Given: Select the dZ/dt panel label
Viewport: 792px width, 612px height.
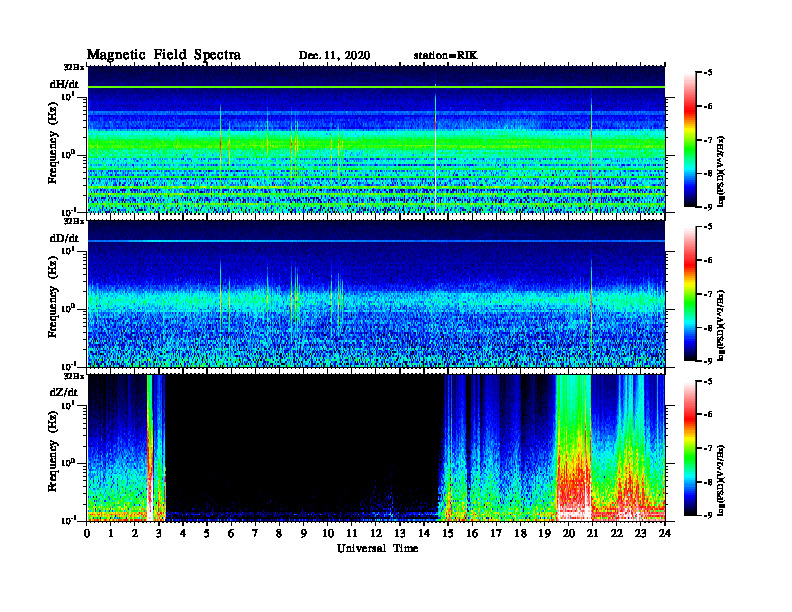Looking at the screenshot, I should click(64, 392).
